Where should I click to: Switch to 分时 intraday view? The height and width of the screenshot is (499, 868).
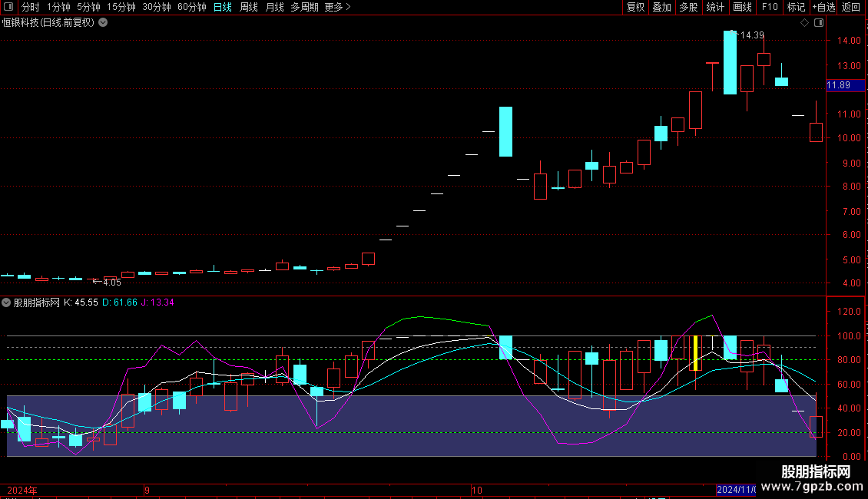point(31,7)
